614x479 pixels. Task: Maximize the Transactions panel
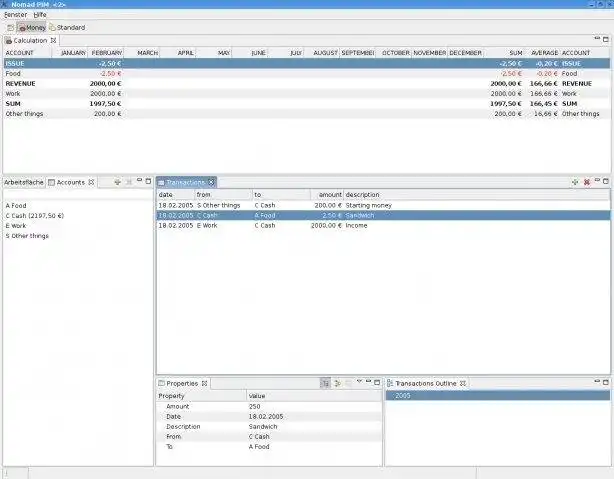click(606, 181)
